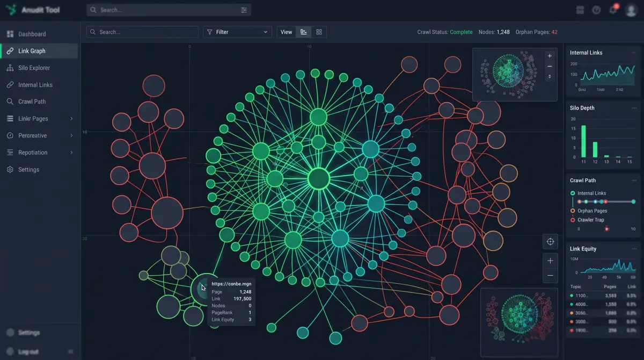Zoom out on the top minimap with minus
The height and width of the screenshot is (360, 644).
[550, 66]
